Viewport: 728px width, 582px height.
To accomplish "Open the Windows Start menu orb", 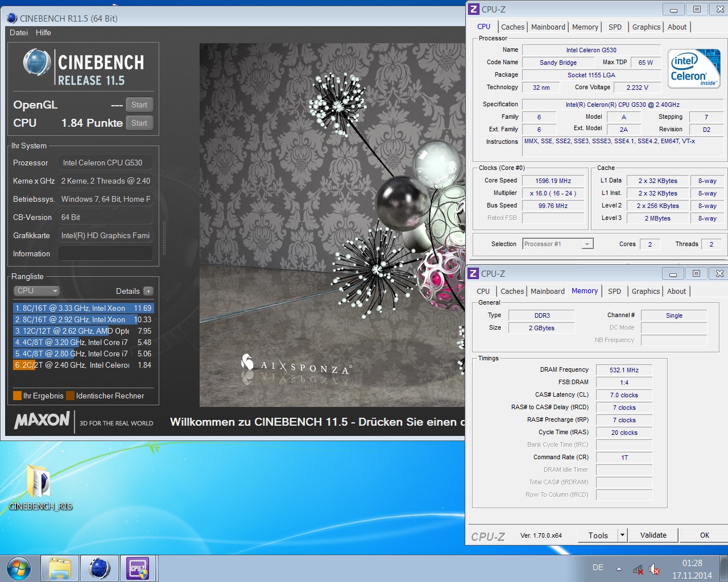I will [x=19, y=568].
